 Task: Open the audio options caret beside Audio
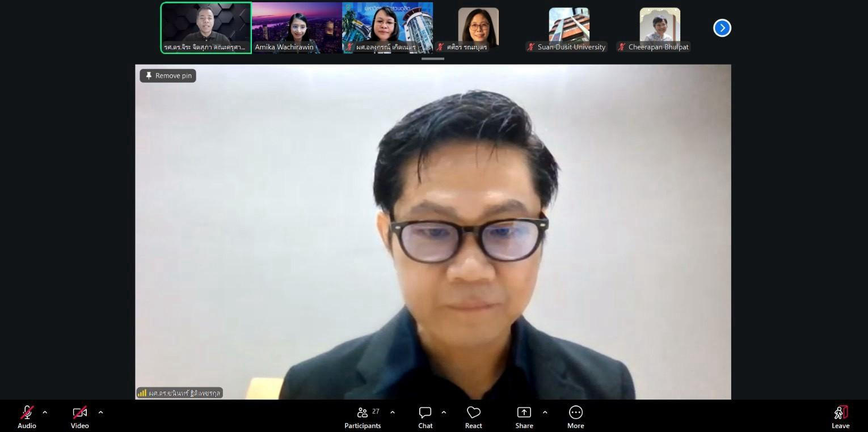coord(45,412)
